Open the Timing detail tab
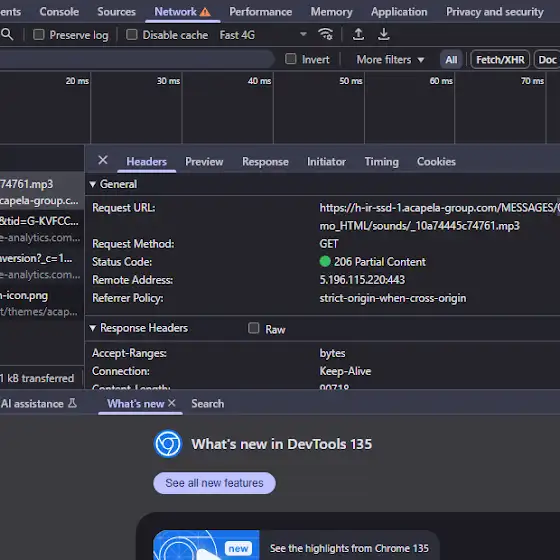 (x=381, y=161)
